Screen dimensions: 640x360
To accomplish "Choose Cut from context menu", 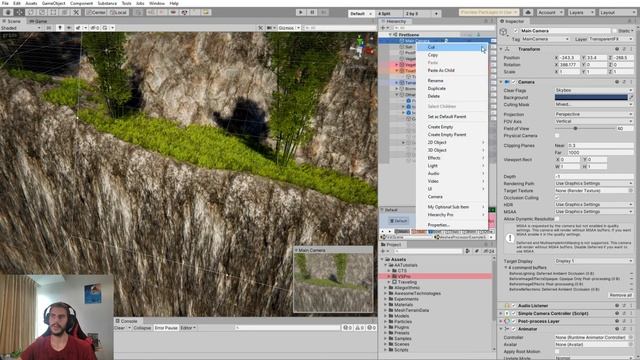I will pyautogui.click(x=452, y=47).
